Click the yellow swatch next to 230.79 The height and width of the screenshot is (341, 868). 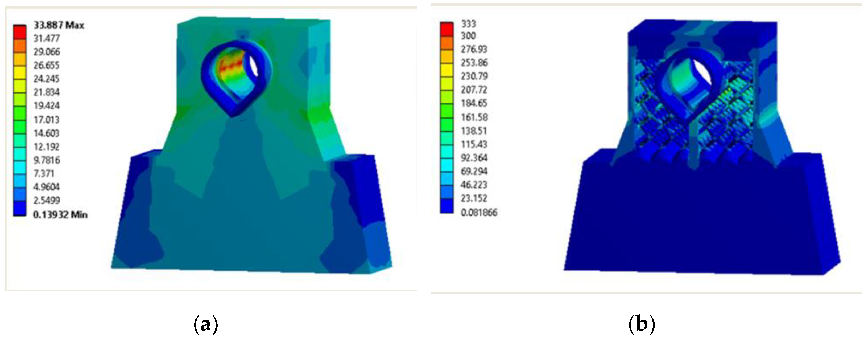point(447,70)
